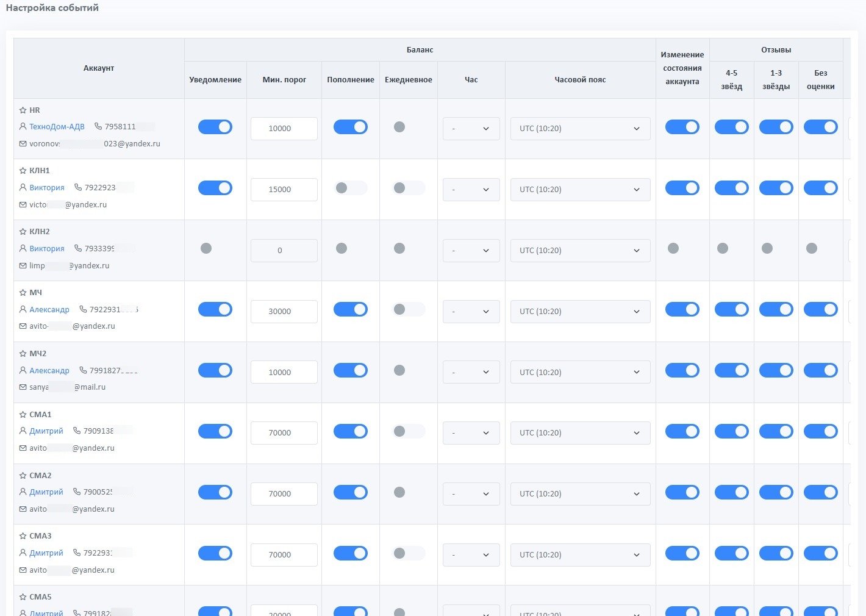This screenshot has height=616, width=866.
Task: Open the Александр link in the МЧ row
Action: click(x=49, y=310)
